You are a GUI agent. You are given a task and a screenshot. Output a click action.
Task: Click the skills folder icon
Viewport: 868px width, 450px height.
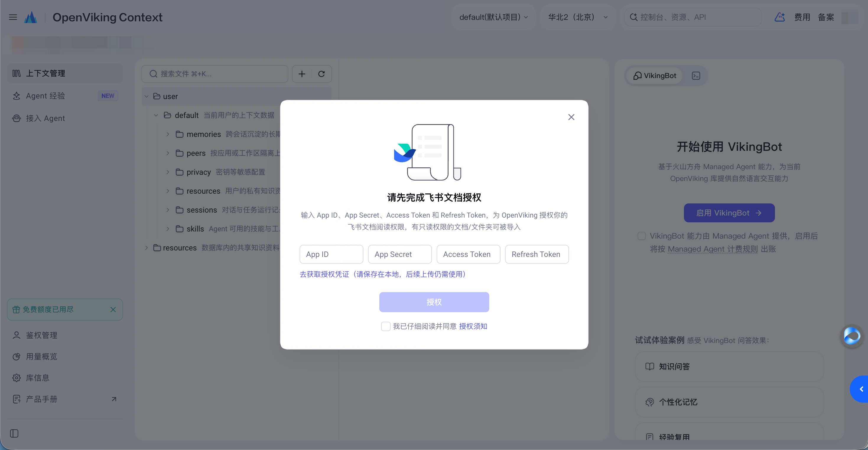point(180,229)
